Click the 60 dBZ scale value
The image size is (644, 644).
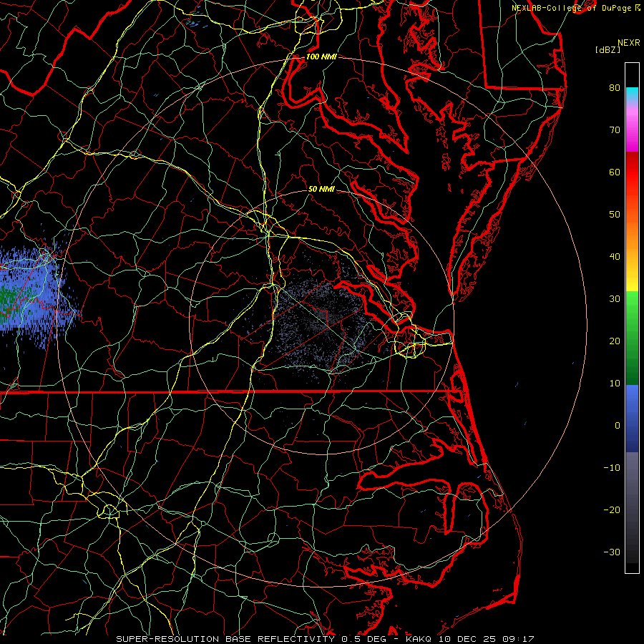click(x=615, y=172)
